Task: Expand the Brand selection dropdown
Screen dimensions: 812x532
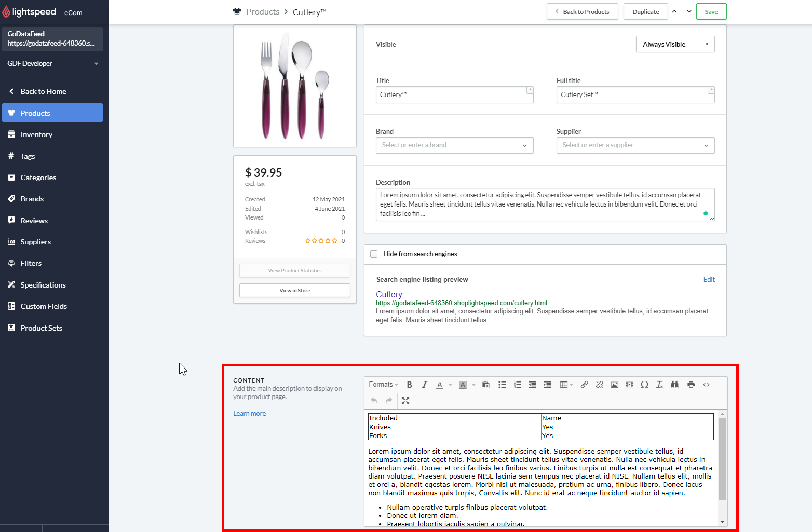Action: [x=454, y=145]
